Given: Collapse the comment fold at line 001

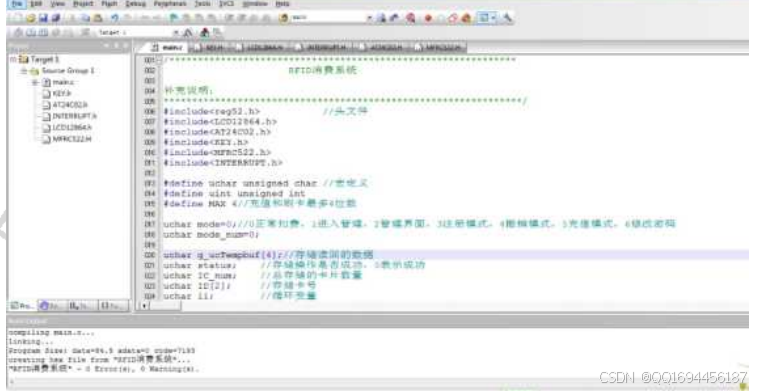Looking at the screenshot, I should [159, 60].
